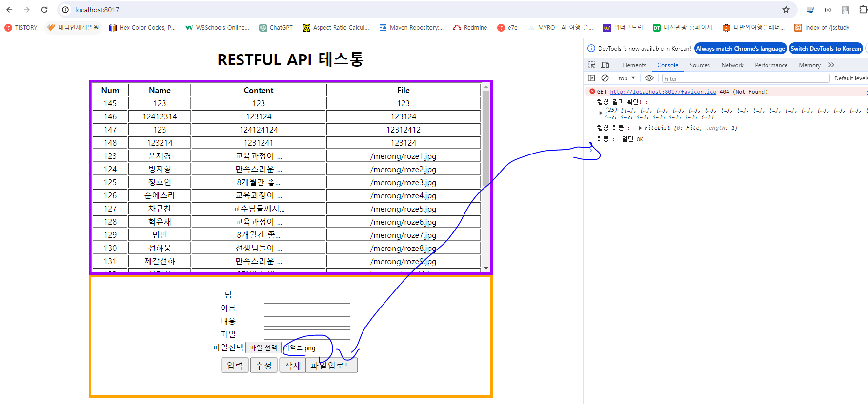This screenshot has height=404, width=868.
Task: Switch to the Memory tab
Action: [809, 65]
